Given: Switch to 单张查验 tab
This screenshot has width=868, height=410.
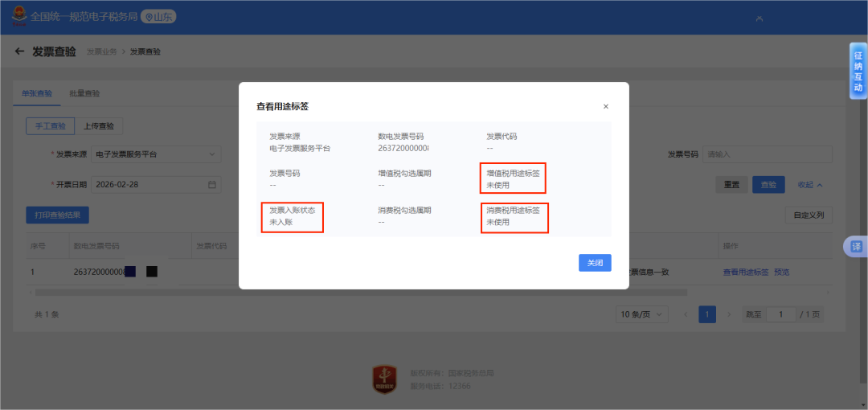Looking at the screenshot, I should 37,93.
